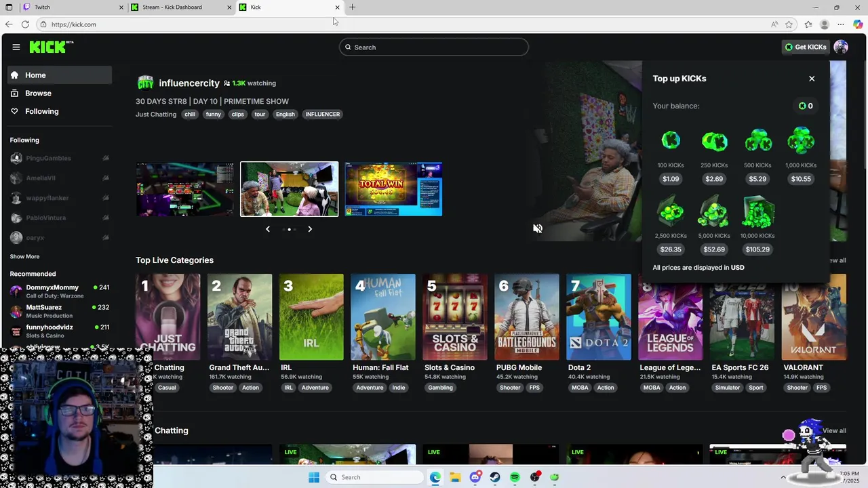Screen dimensions: 868x488
Task: Go back to the previous page
Action: (x=8, y=24)
